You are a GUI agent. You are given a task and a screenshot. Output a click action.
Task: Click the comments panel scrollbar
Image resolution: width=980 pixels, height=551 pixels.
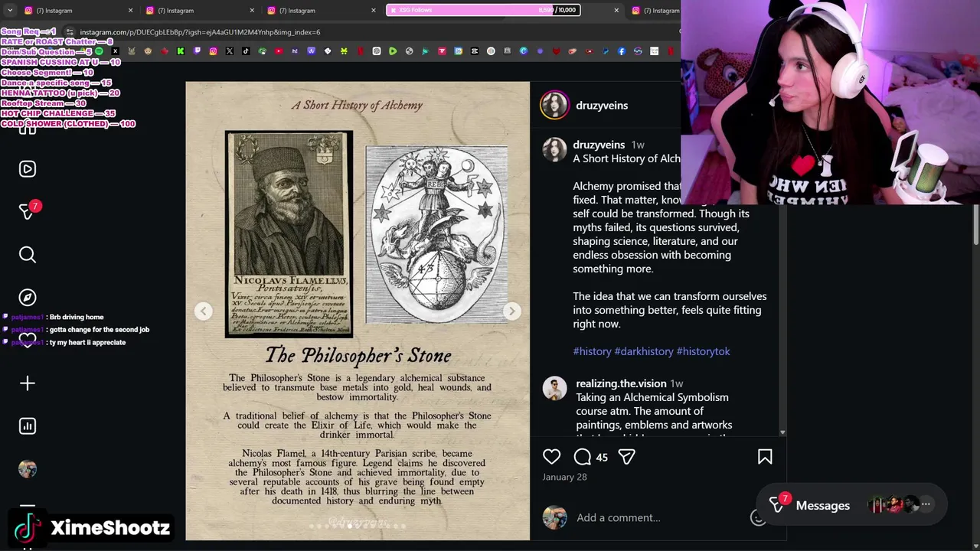tap(782, 321)
